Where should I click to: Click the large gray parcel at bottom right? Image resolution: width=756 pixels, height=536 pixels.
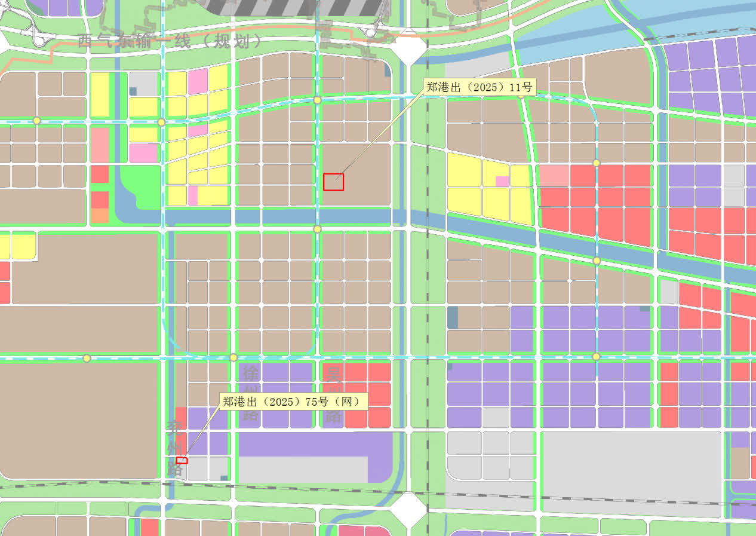tap(632, 471)
